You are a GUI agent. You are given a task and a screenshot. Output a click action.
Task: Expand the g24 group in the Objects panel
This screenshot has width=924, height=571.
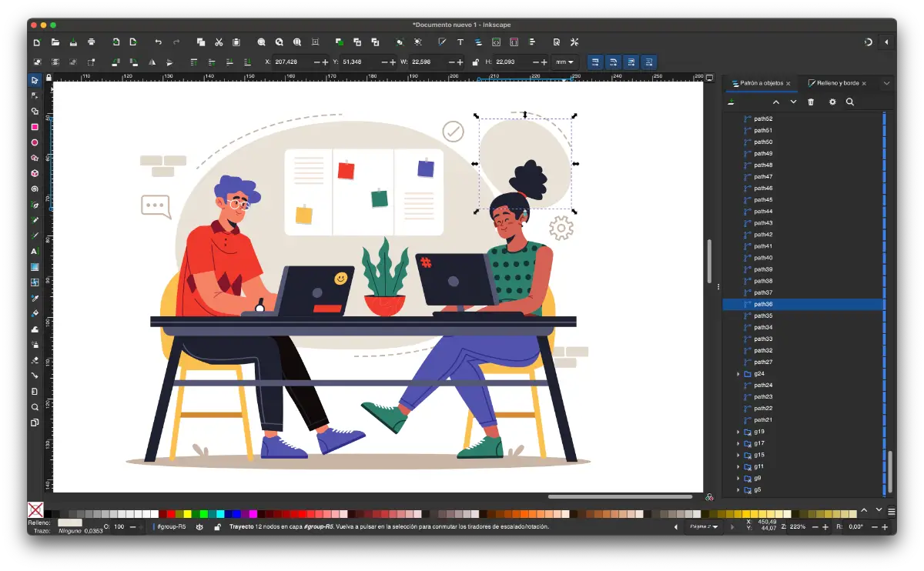point(738,373)
